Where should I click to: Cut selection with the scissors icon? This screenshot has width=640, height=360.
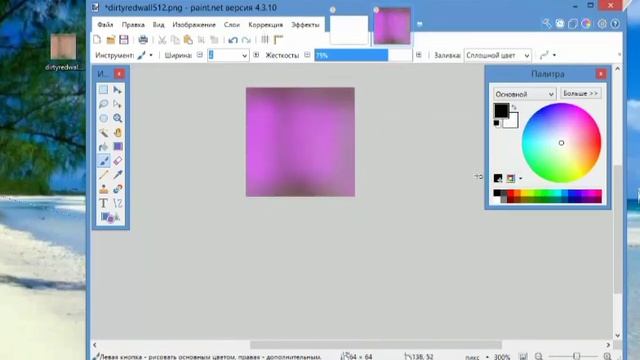pyautogui.click(x=162, y=40)
